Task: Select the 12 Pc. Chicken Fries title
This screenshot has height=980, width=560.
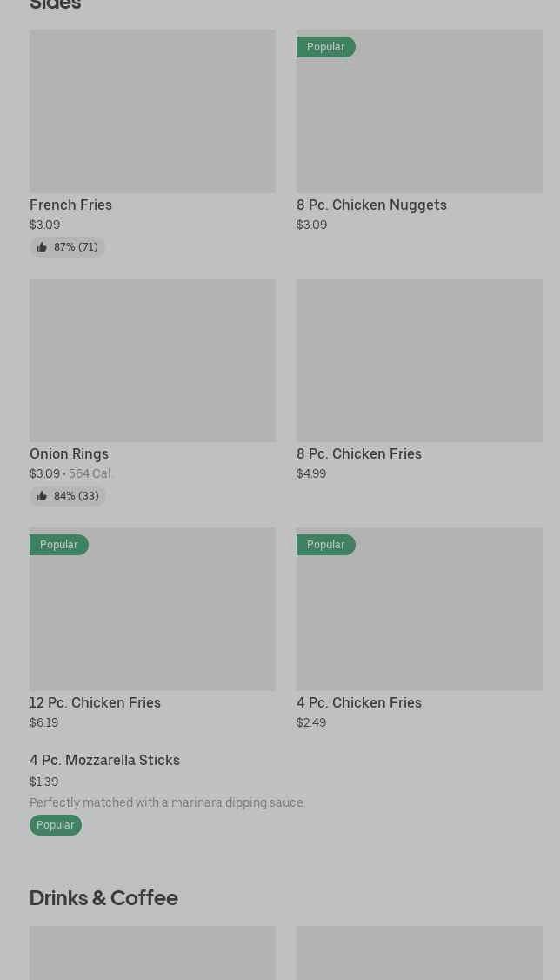Action: (95, 702)
